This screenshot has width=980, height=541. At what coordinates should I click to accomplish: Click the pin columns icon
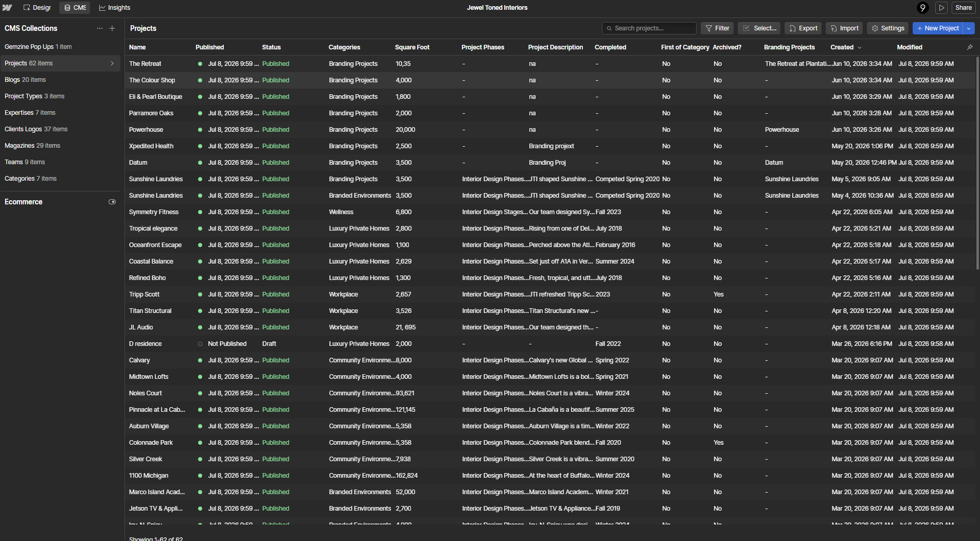(x=970, y=47)
